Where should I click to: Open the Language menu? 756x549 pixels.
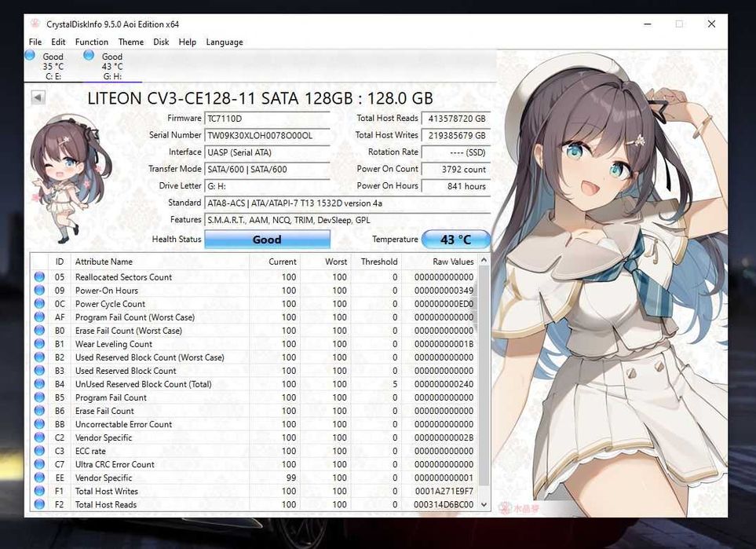[x=225, y=42]
